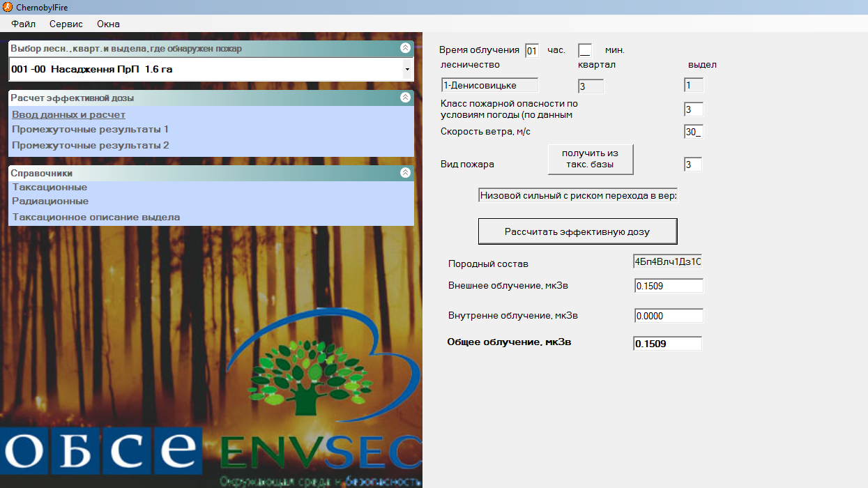Click the exposure minutes input field
The height and width of the screenshot is (488, 868).
click(x=585, y=50)
